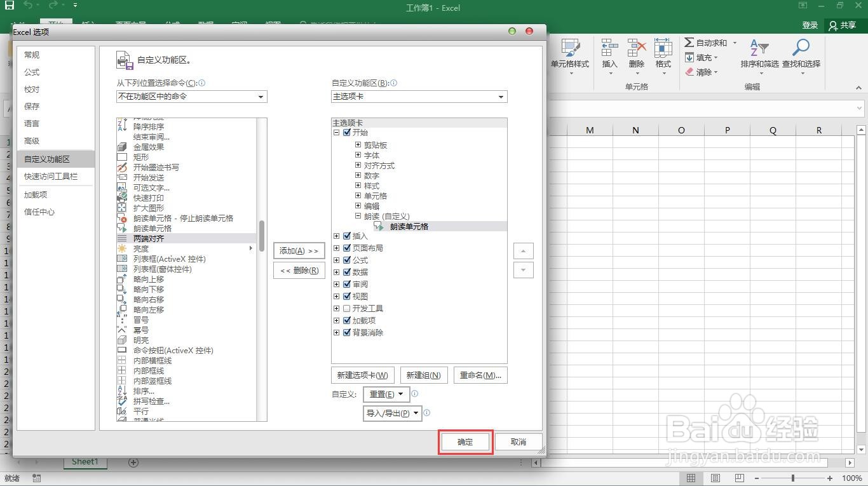Uncheck the 公式 tab checkbox
868x486 pixels.
tap(347, 260)
